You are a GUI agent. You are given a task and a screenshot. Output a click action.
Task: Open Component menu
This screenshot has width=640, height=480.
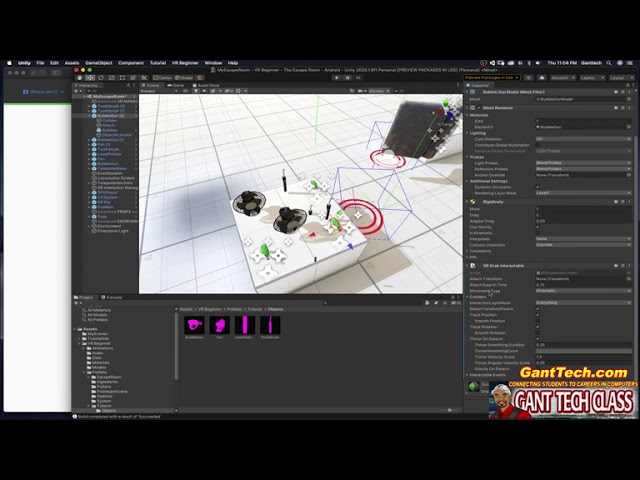click(x=131, y=63)
